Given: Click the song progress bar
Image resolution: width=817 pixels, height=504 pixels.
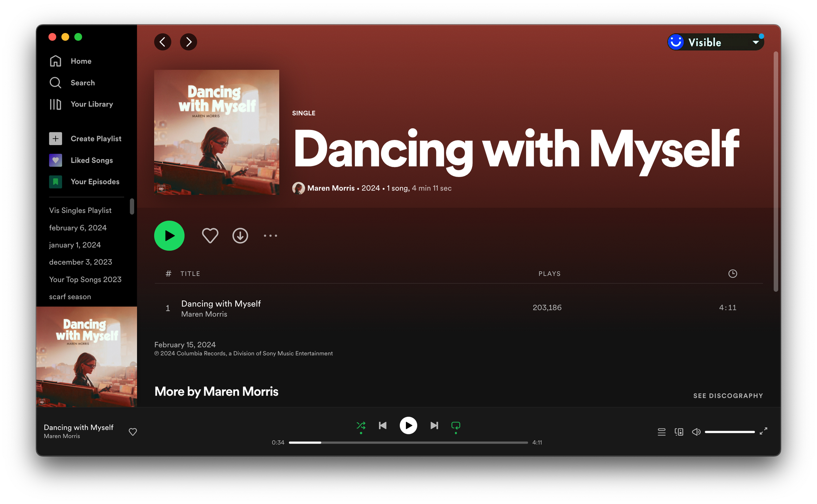Looking at the screenshot, I should pyautogui.click(x=408, y=443).
